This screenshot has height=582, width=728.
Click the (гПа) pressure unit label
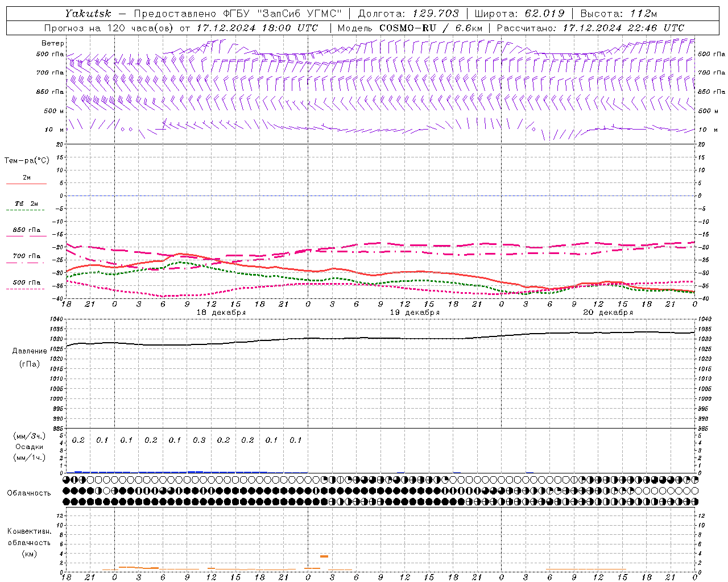[x=30, y=364]
